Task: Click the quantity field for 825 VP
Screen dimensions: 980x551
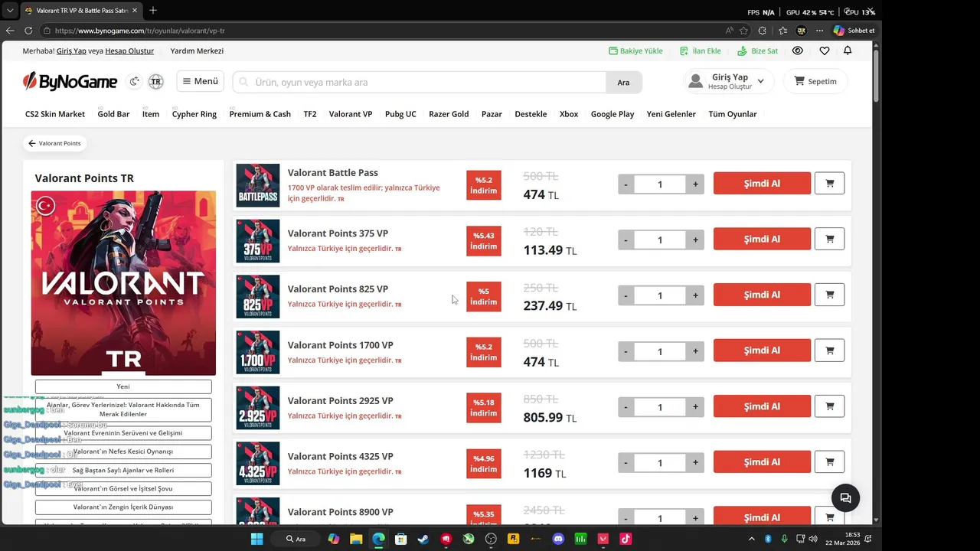Action: (660, 295)
